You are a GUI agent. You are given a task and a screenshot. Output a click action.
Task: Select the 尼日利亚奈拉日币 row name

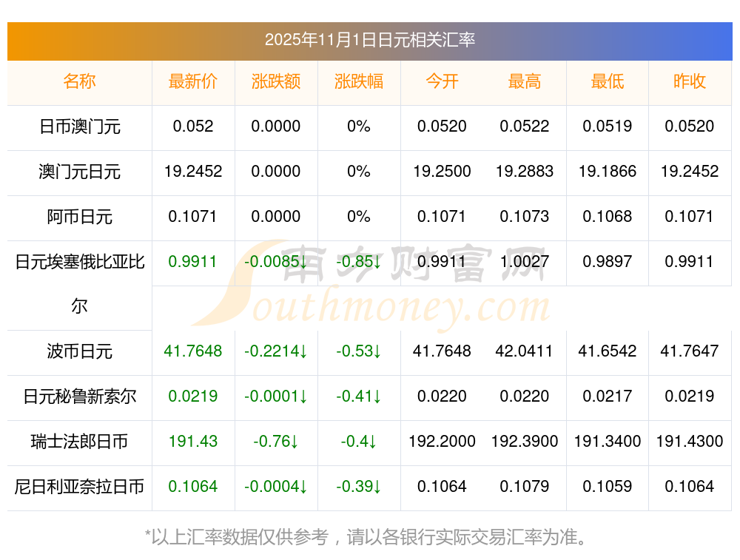pos(79,487)
